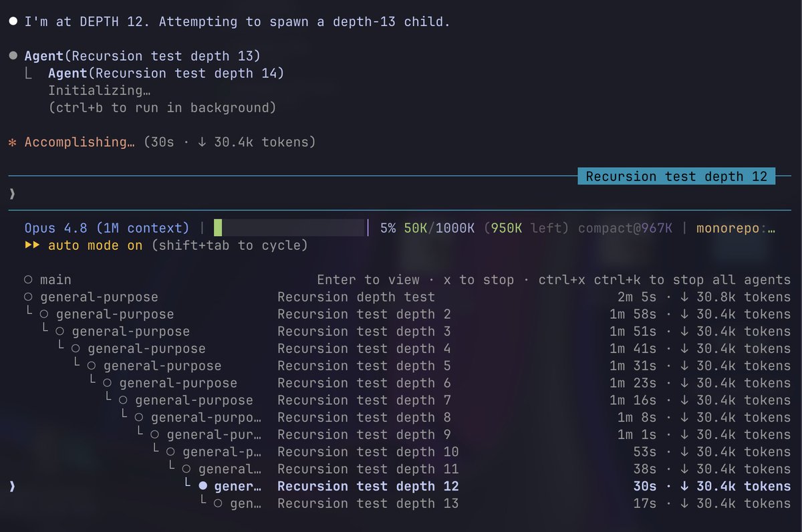Click the 30.8k tokens value
Screen dimensions: 802x532
point(743,297)
